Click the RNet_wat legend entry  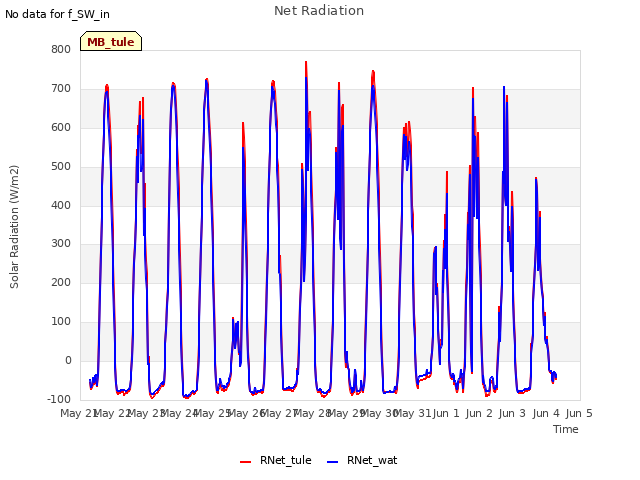[362, 460]
